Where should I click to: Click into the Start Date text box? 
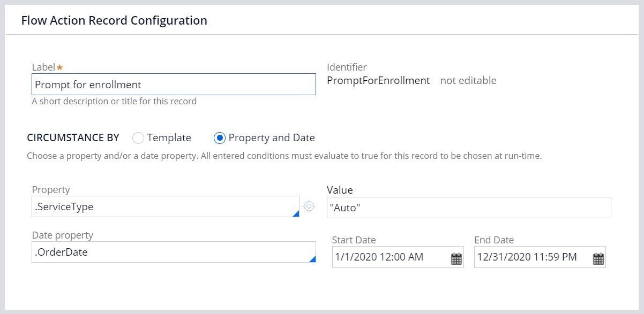[x=390, y=257]
